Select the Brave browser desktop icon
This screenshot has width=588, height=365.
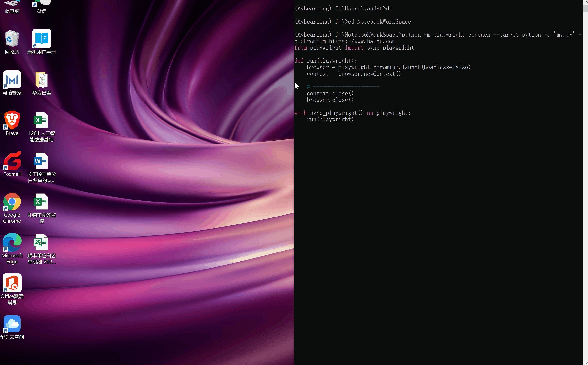point(12,120)
